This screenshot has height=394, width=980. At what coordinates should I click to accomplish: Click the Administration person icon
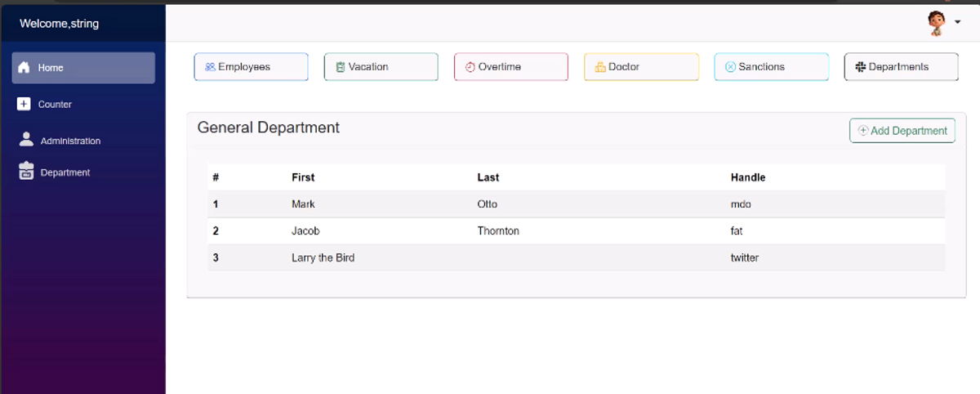pos(26,139)
